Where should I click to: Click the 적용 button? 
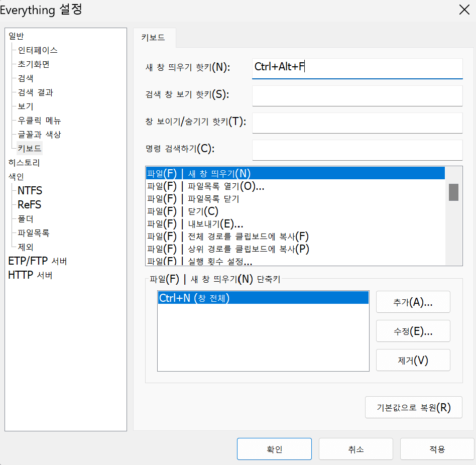(437, 449)
